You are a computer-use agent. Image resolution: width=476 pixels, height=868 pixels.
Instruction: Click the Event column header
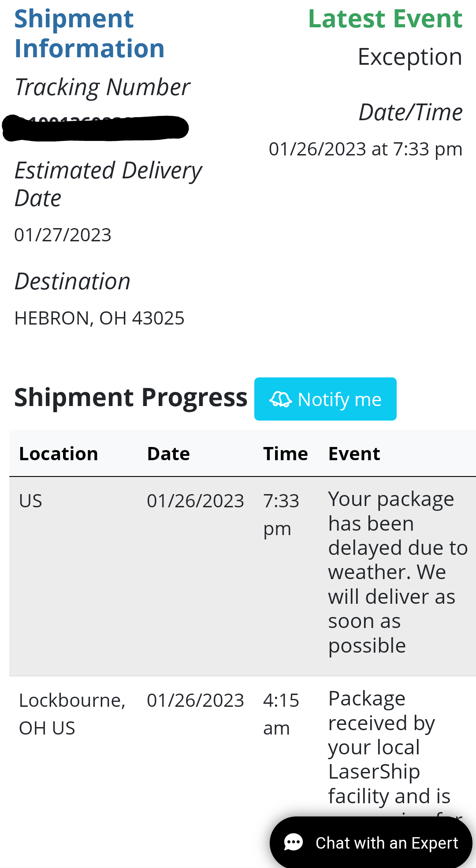(354, 454)
